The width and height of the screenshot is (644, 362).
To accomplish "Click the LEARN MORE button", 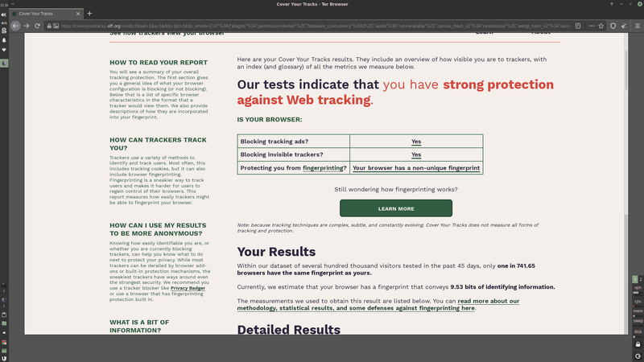I will [396, 208].
